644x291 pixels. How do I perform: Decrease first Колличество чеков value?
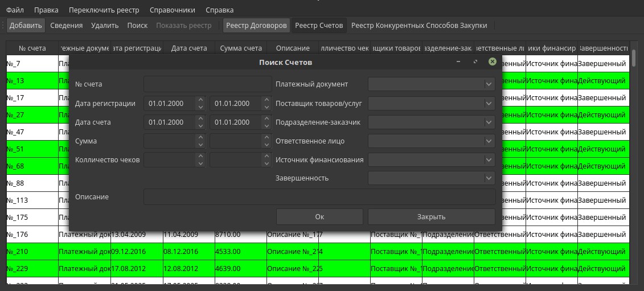200,163
